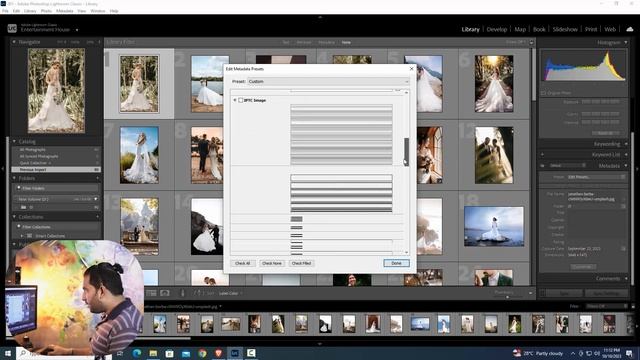The width and height of the screenshot is (640, 360).
Task: Add keyword using Keyword List plus icon
Action: [542, 155]
